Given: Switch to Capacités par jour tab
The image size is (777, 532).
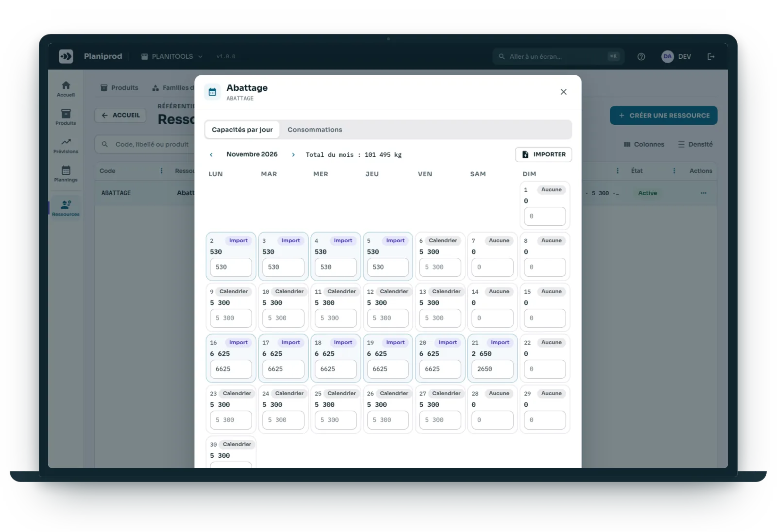Looking at the screenshot, I should [242, 130].
